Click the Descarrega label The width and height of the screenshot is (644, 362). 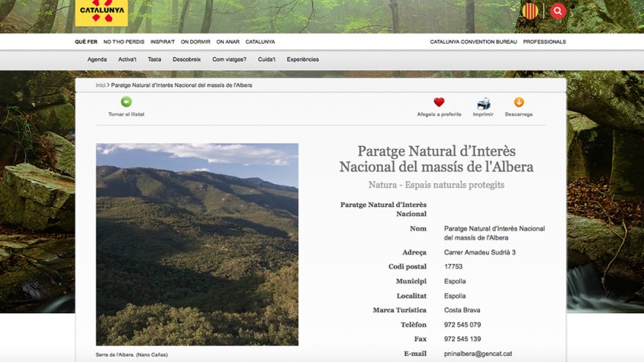point(519,115)
